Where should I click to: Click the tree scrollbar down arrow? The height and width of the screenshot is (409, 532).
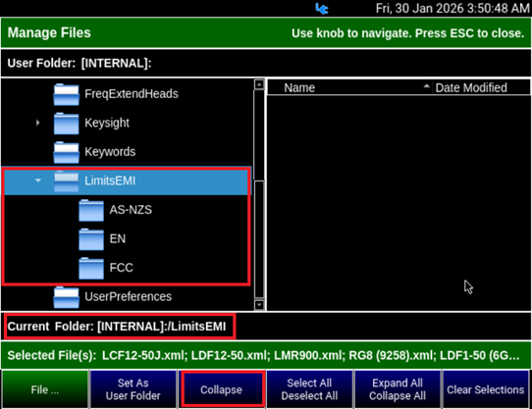(259, 305)
